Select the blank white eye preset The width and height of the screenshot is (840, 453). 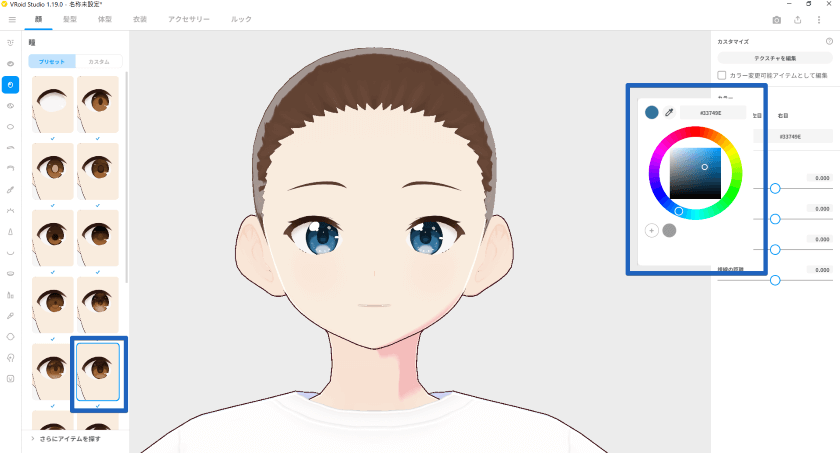pos(52,104)
